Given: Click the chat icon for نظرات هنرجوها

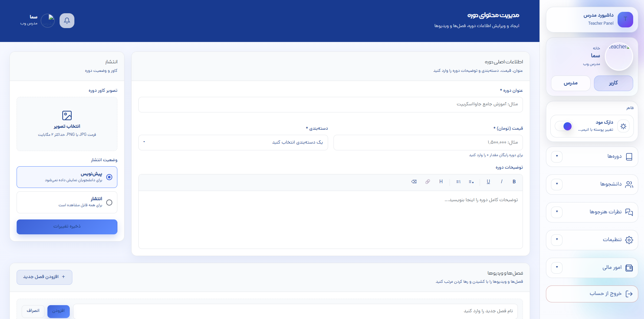Looking at the screenshot, I should point(629,212).
